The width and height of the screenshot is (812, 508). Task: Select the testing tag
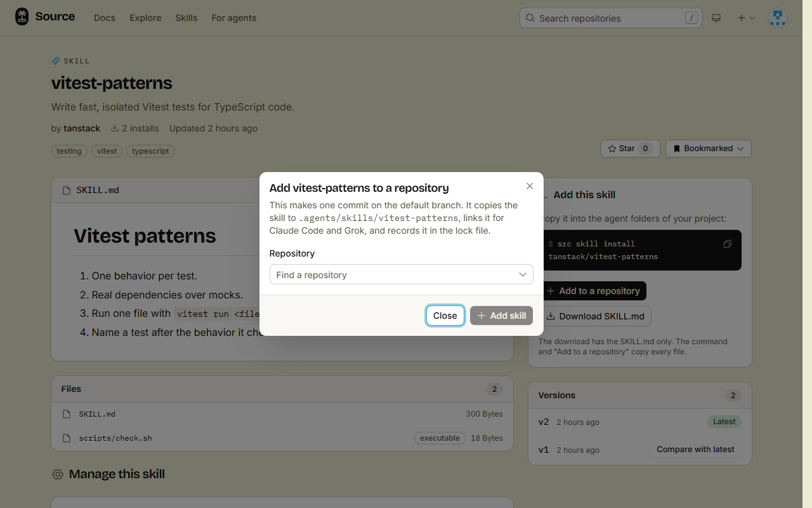tap(69, 151)
